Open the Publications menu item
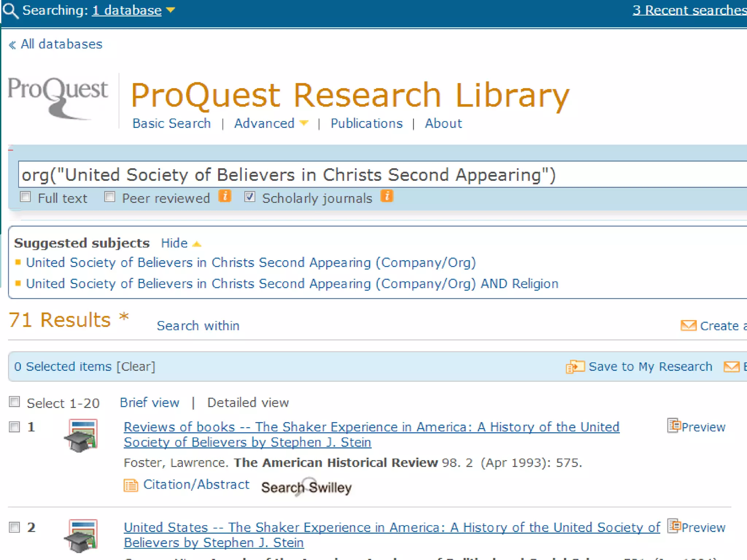This screenshot has height=560, width=747. click(366, 124)
